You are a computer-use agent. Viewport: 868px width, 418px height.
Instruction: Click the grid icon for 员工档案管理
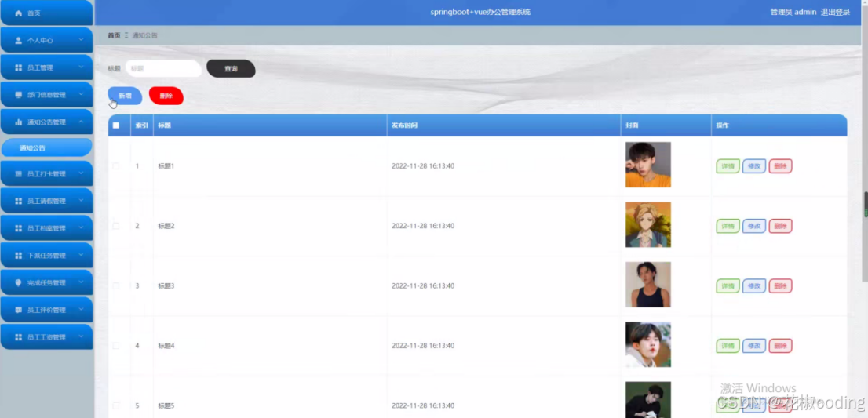18,228
